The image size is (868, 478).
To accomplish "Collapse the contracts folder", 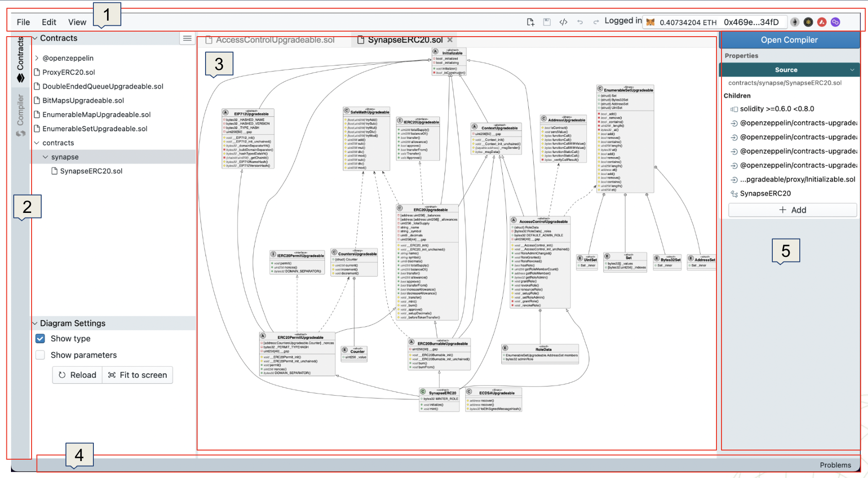I will pos(37,143).
